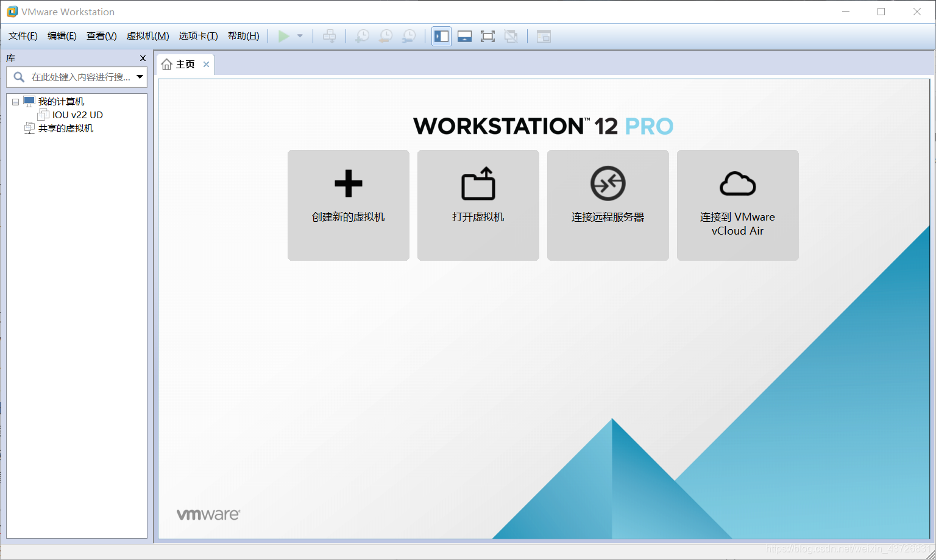
Task: Click 连接远程服务器 tile
Action: (608, 205)
